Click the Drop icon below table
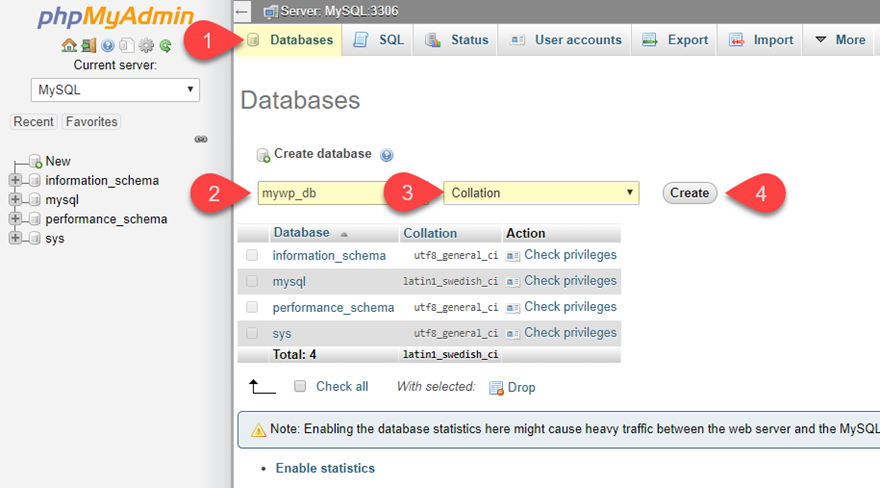880x488 pixels. pos(496,388)
